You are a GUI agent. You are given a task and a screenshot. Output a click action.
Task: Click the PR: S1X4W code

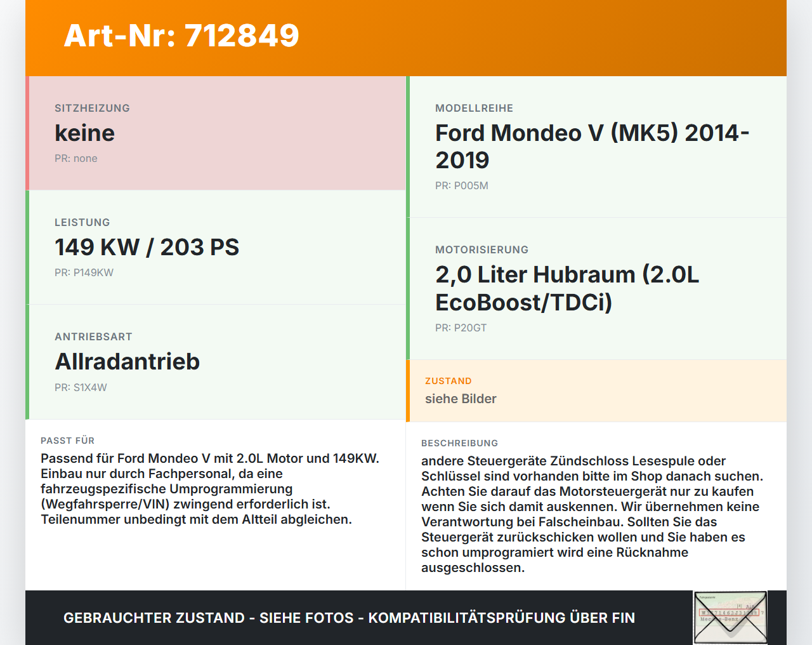(81, 388)
